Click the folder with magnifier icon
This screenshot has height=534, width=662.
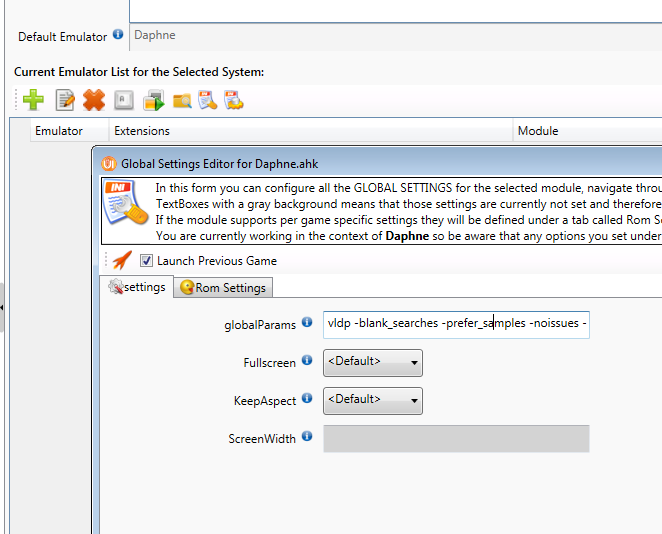182,100
